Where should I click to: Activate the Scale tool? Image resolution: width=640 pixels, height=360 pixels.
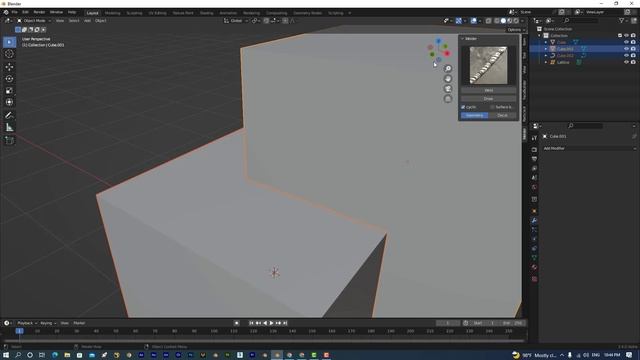(x=9, y=90)
